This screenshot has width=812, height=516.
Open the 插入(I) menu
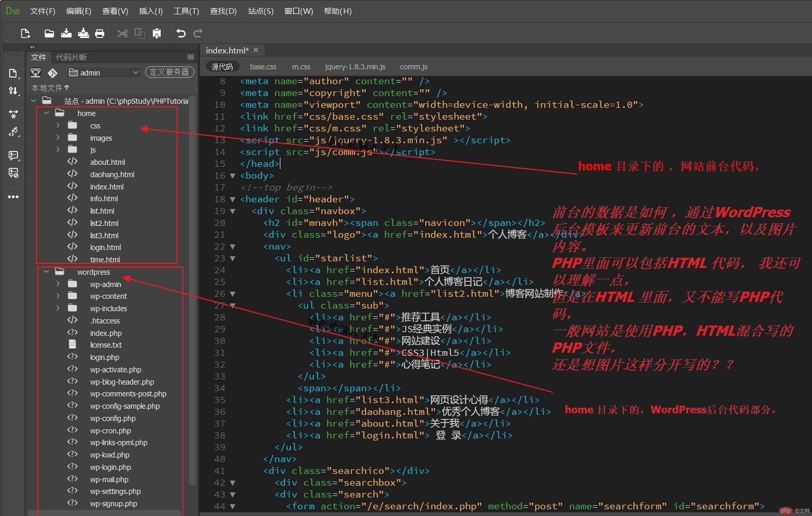pos(150,11)
